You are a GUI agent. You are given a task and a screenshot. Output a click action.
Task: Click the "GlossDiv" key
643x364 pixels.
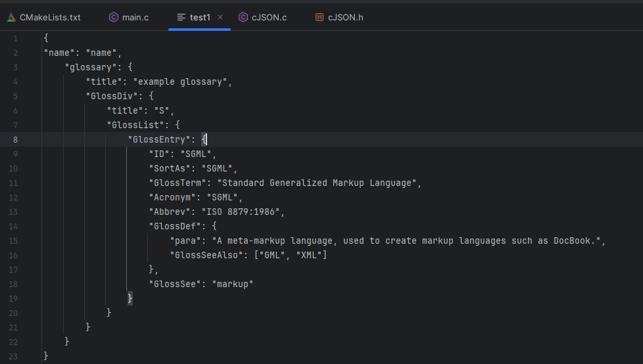[x=112, y=96]
